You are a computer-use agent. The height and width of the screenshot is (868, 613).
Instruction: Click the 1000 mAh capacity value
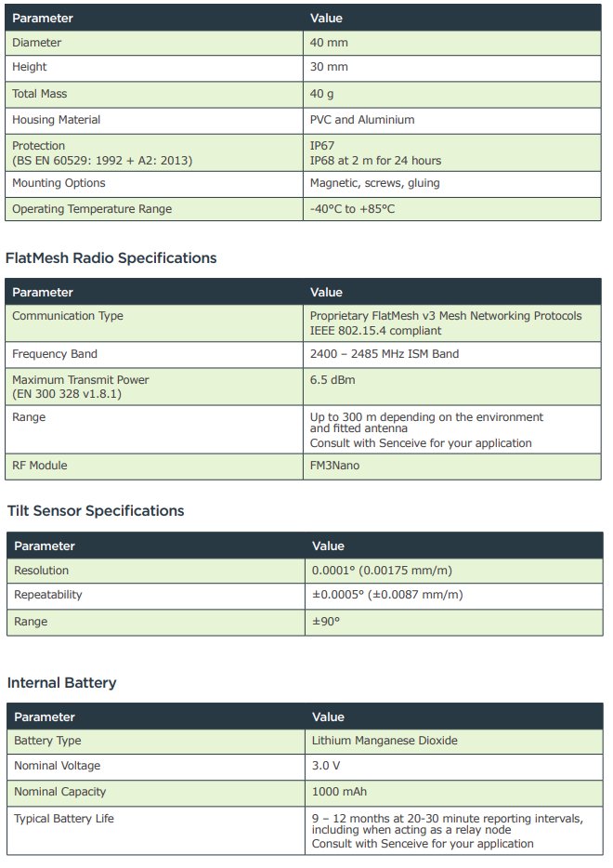[x=339, y=792]
